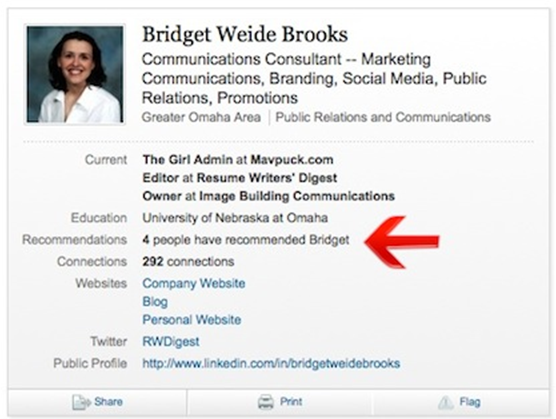Screen dimensions: 556x419
Task: Select Mavpuck.com in the Current positions
Action: click(x=292, y=160)
